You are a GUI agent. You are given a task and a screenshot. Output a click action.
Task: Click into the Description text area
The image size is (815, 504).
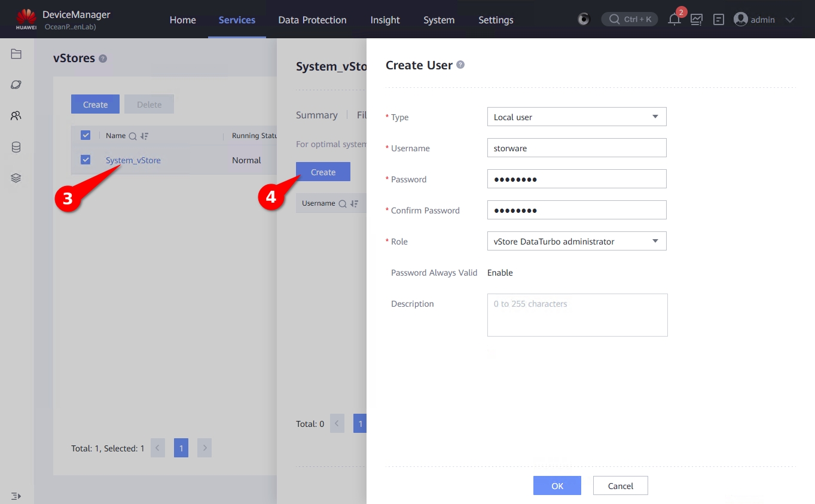pyautogui.click(x=577, y=315)
